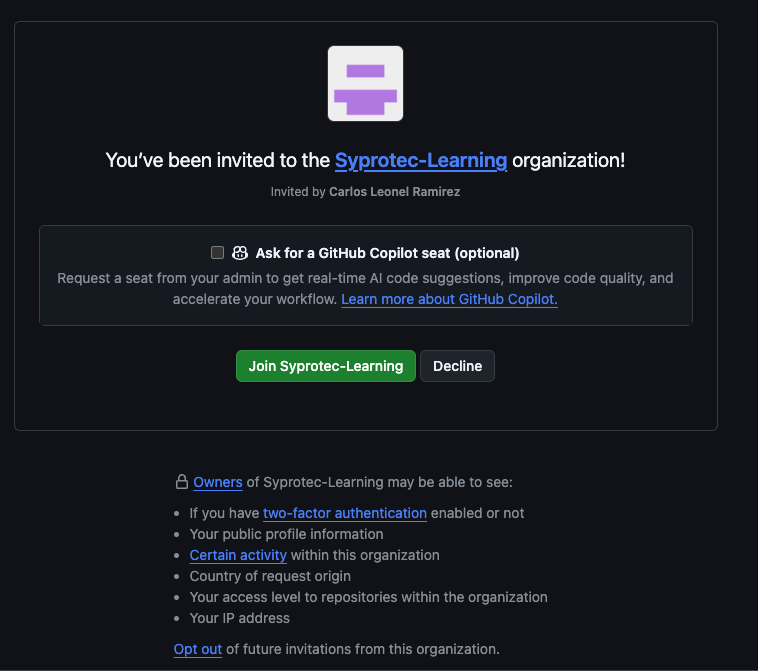Open the Certain activity link
Viewport: 758px width, 671px height.
point(238,555)
